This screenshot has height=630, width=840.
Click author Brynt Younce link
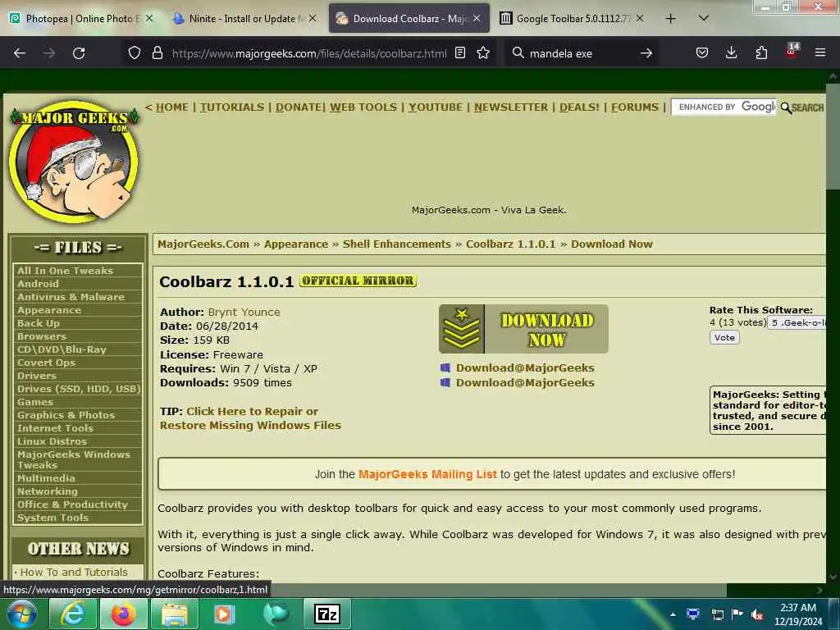[x=244, y=312]
